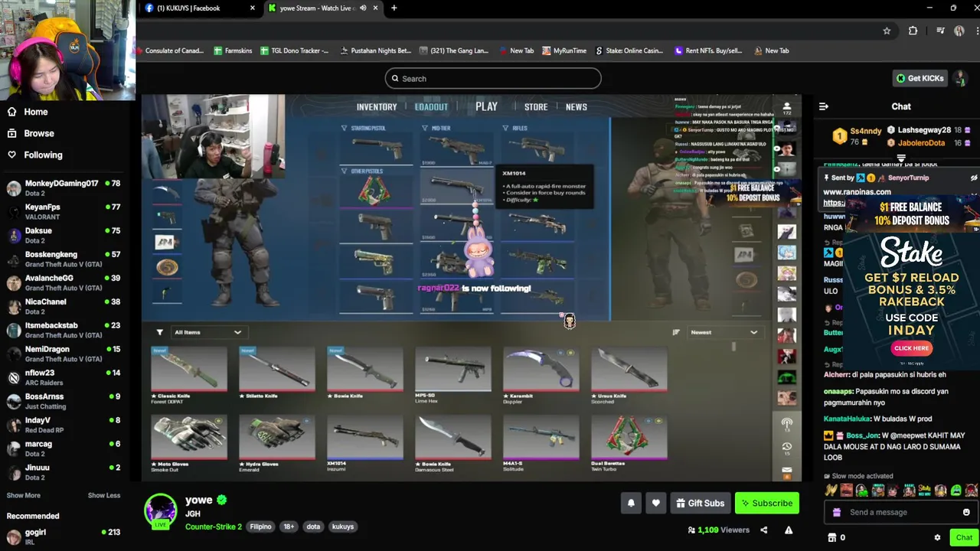Open MonkeyDGaming017 channel in sidebar
Screen dimensions: 980x551
63,188
